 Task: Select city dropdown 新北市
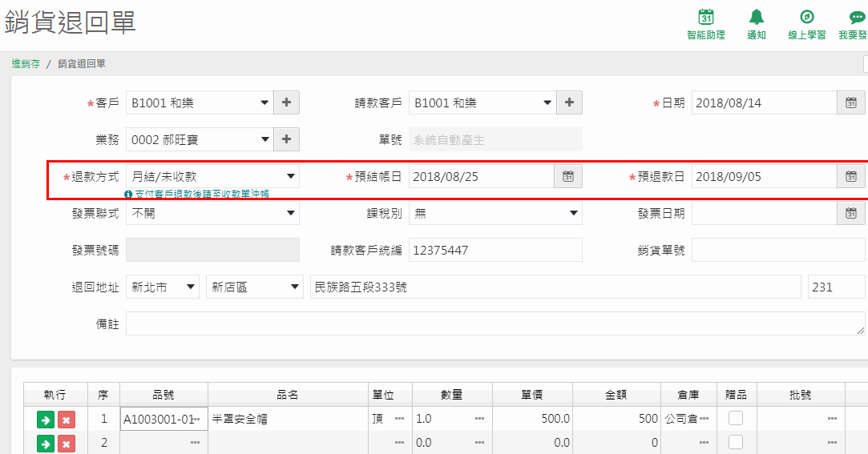pos(163,287)
